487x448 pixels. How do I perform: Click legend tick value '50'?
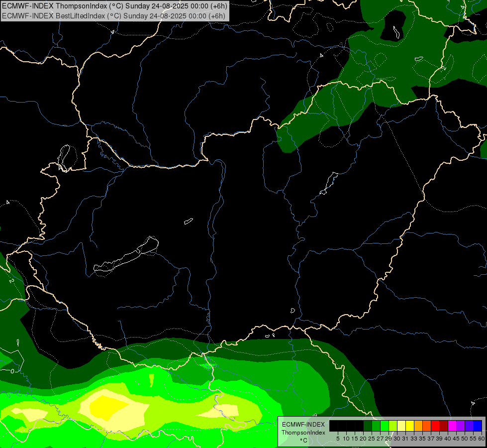pos(464,439)
